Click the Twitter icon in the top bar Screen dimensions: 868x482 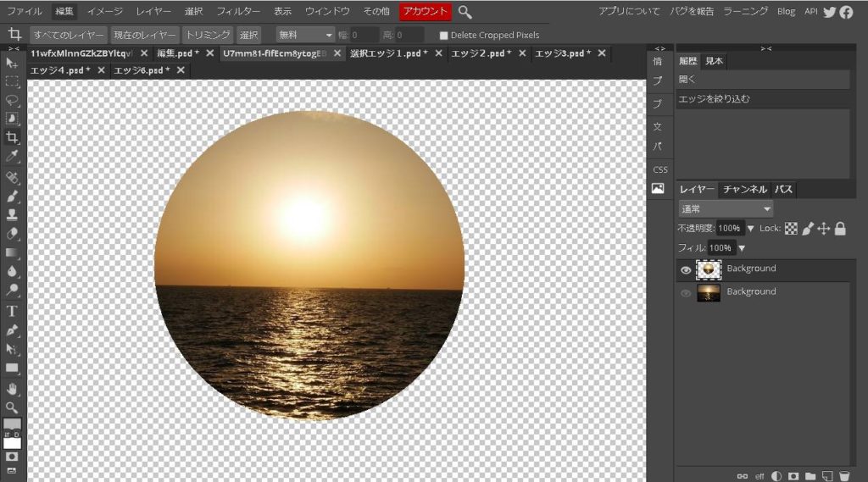click(829, 12)
